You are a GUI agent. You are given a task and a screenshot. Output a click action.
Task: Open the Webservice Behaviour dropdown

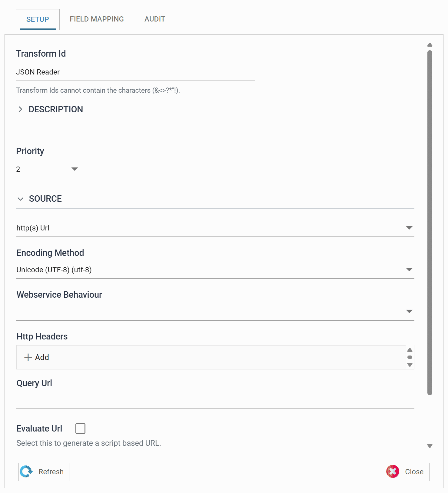click(215, 312)
